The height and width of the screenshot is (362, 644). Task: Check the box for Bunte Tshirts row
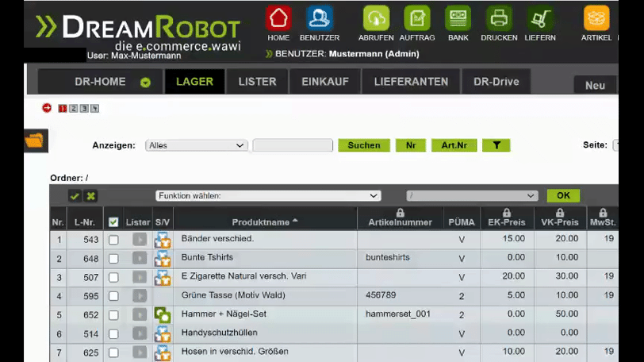coord(113,259)
